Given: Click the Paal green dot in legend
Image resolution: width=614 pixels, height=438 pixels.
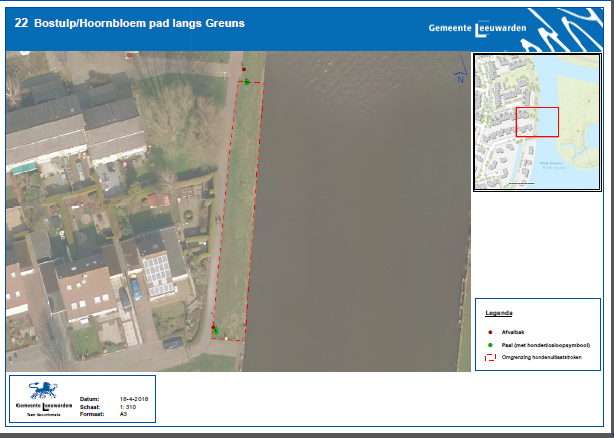Looking at the screenshot, I should (x=489, y=343).
